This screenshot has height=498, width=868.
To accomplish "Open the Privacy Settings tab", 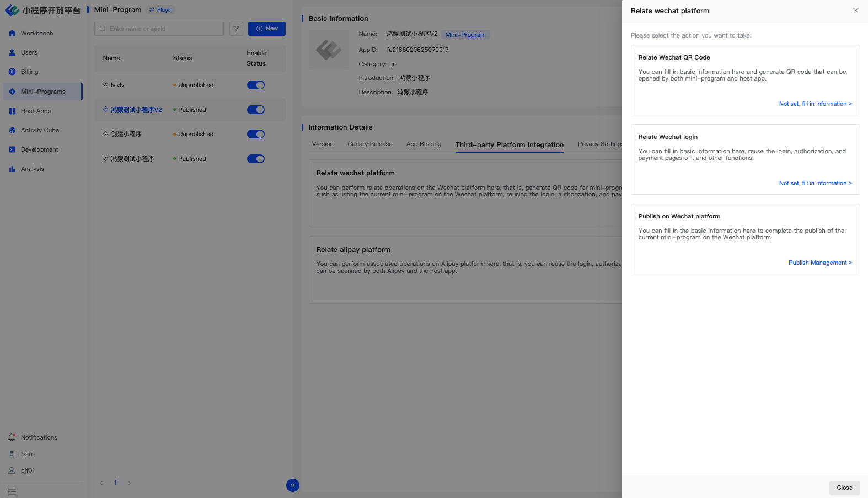I will click(600, 144).
